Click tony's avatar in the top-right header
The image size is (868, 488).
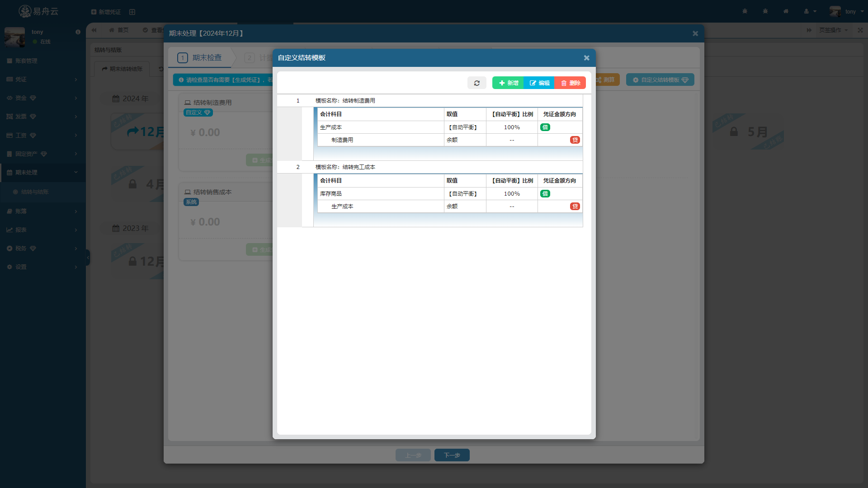(835, 11)
